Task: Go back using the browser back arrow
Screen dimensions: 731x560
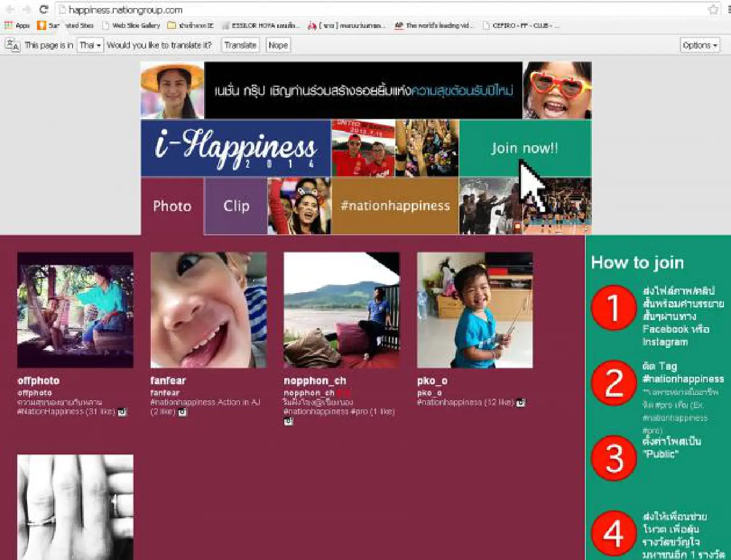Action: (x=10, y=9)
